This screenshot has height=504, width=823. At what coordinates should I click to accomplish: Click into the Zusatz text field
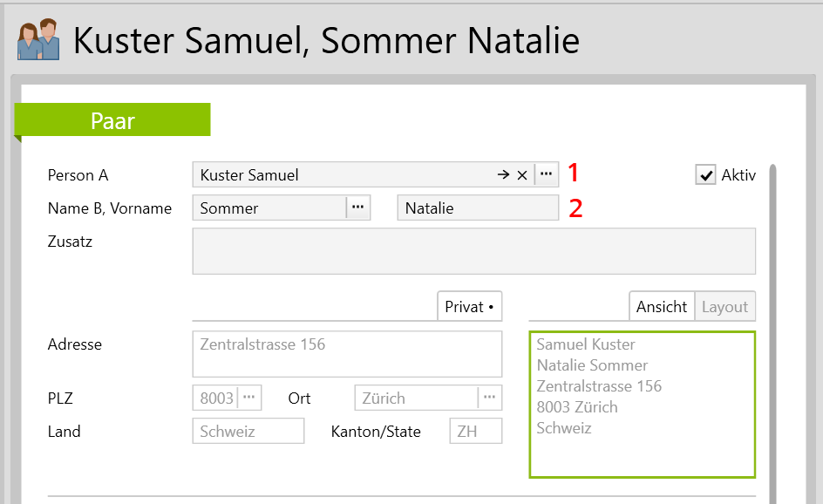point(473,251)
